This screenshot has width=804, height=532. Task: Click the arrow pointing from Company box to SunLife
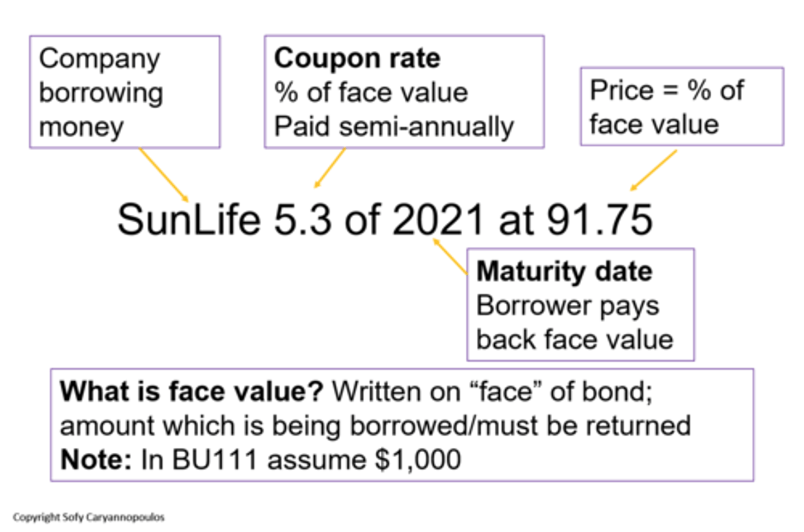coord(163,174)
